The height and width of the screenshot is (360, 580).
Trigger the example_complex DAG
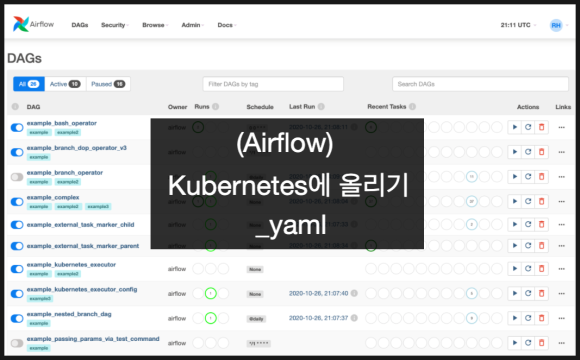[x=515, y=202]
